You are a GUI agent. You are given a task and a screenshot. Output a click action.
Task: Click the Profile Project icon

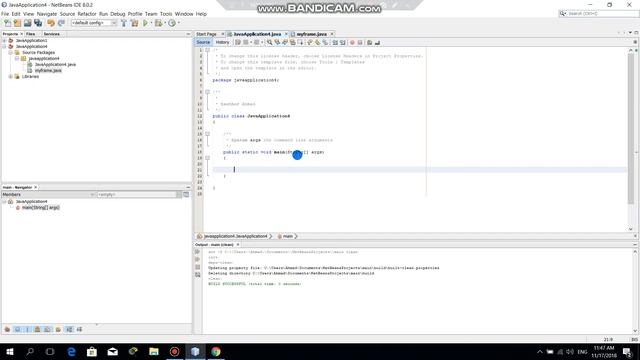click(172, 23)
